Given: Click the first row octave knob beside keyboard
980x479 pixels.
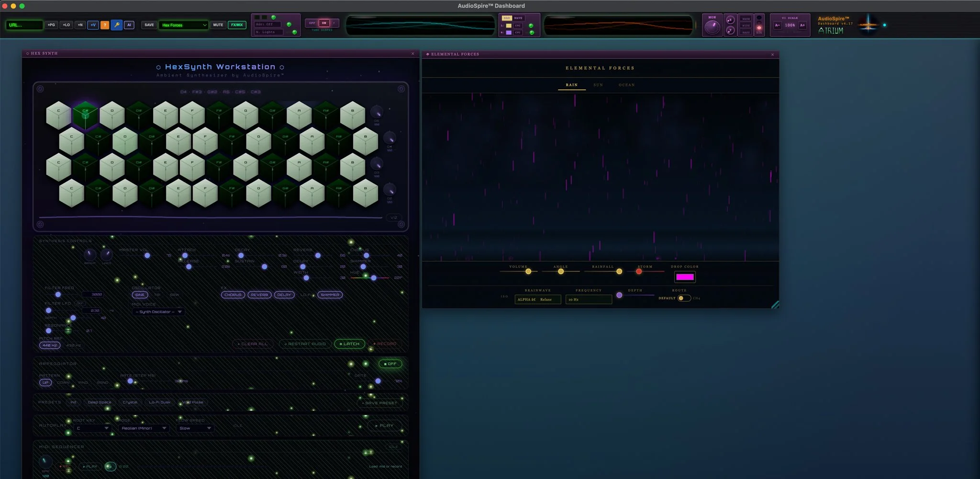Looking at the screenshot, I should pyautogui.click(x=377, y=112).
